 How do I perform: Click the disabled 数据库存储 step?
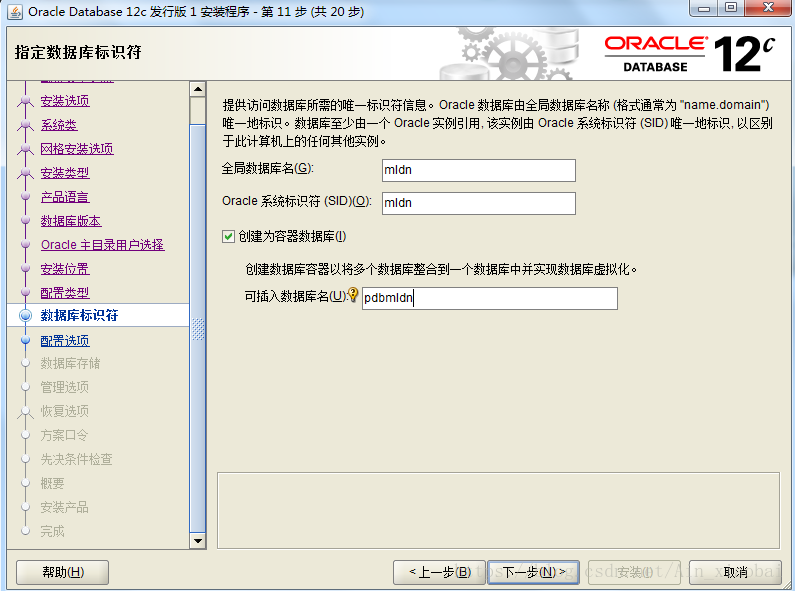pos(70,363)
